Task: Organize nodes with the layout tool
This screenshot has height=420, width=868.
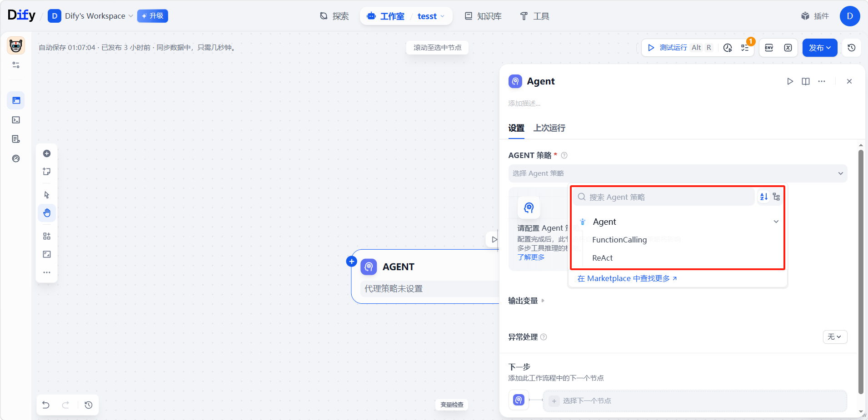Action: (x=47, y=236)
